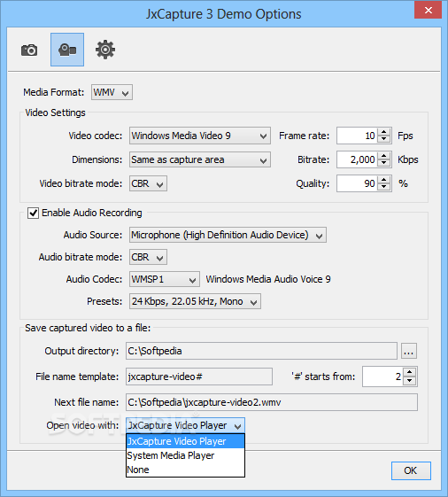The height and width of the screenshot is (497, 448).
Task: Click the File name template field
Action: point(199,377)
